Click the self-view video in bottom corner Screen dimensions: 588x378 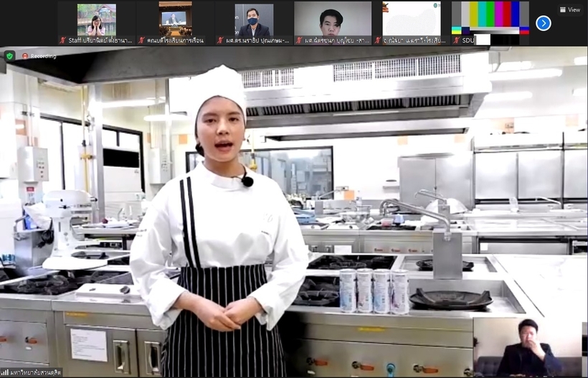pos(529,346)
